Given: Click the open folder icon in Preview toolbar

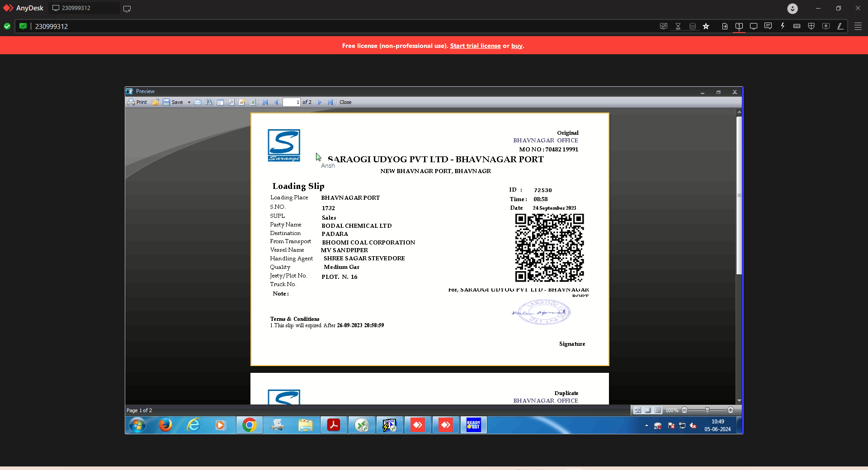Looking at the screenshot, I should pyautogui.click(x=155, y=102).
